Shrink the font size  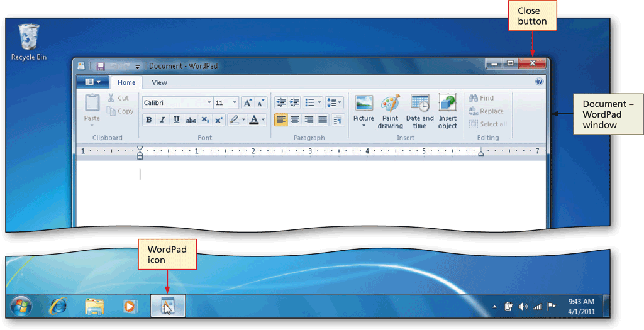click(261, 102)
